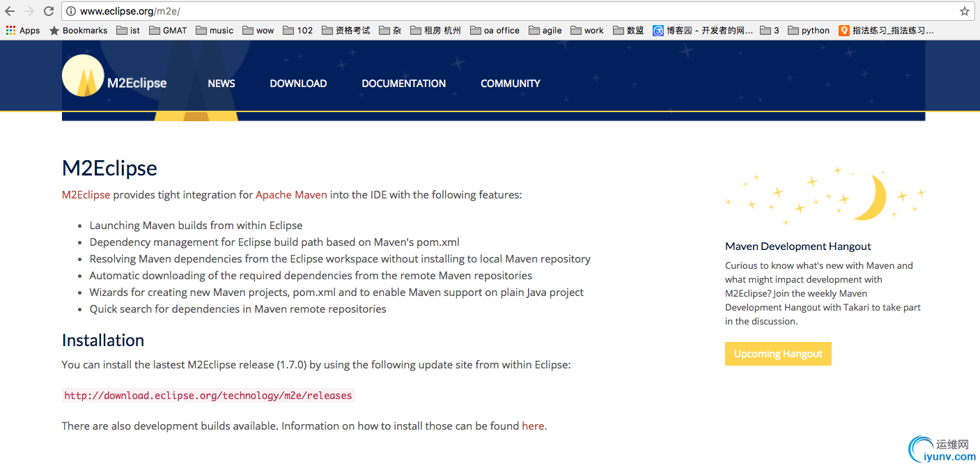Open the work bookmark folder

click(587, 31)
